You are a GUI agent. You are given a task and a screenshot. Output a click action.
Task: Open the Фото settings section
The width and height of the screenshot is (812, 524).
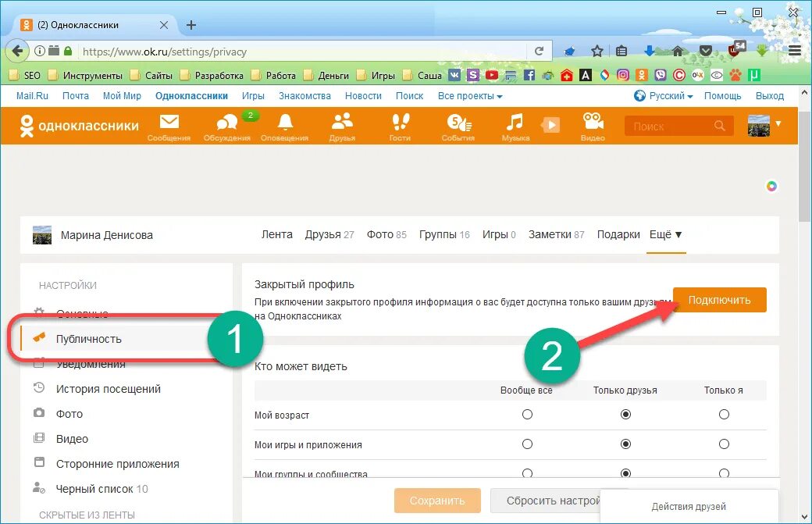pos(69,414)
